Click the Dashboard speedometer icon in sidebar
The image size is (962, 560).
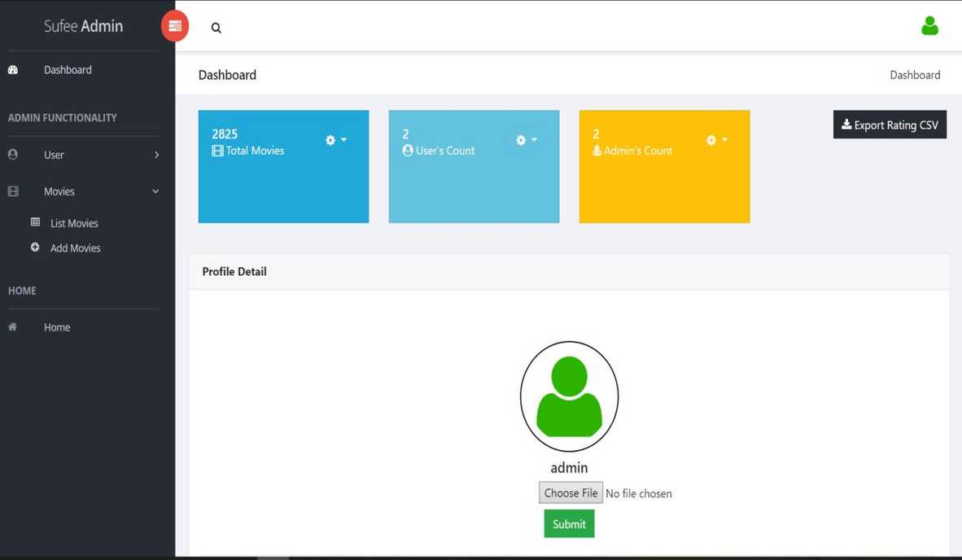point(13,70)
